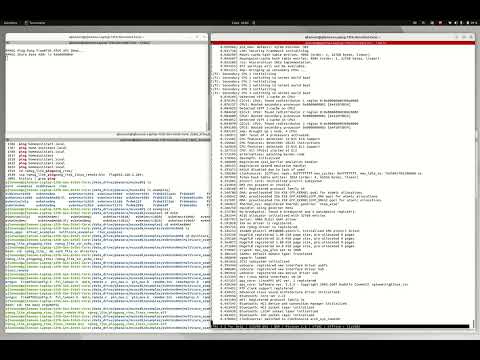This screenshot has width=480, height=360.
Task: Focus the lower-left terminal pane with shell history
Action: pos(108,237)
